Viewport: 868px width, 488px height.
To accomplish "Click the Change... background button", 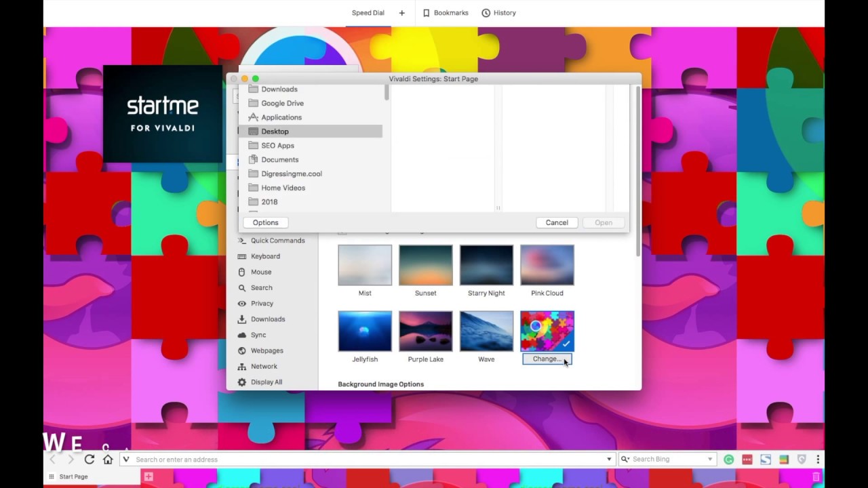I will pyautogui.click(x=547, y=359).
